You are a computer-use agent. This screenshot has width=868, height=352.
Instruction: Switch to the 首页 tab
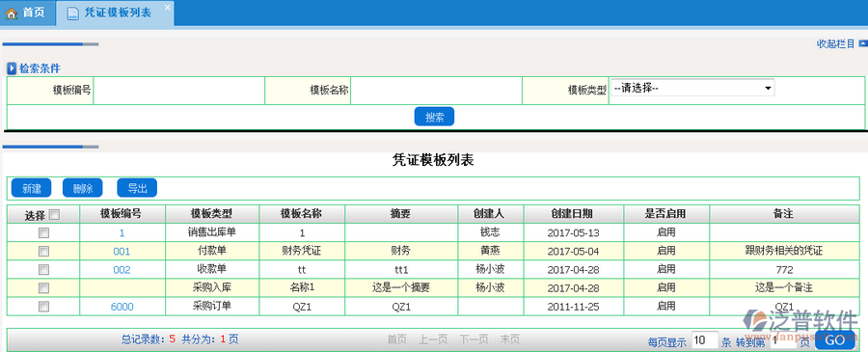(x=28, y=14)
